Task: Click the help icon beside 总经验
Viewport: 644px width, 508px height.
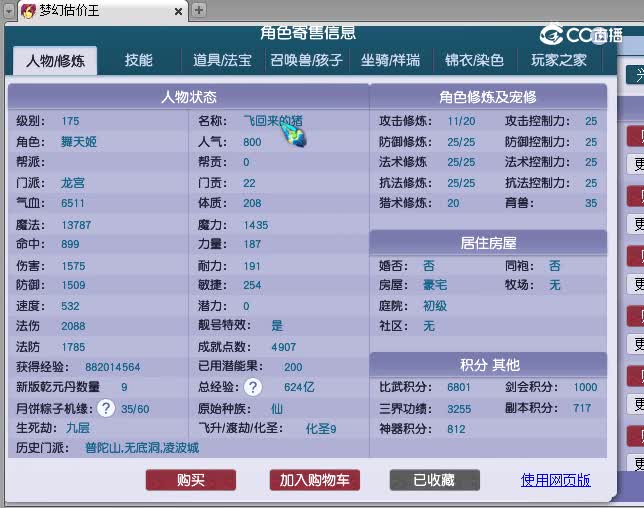Action: [x=253, y=387]
